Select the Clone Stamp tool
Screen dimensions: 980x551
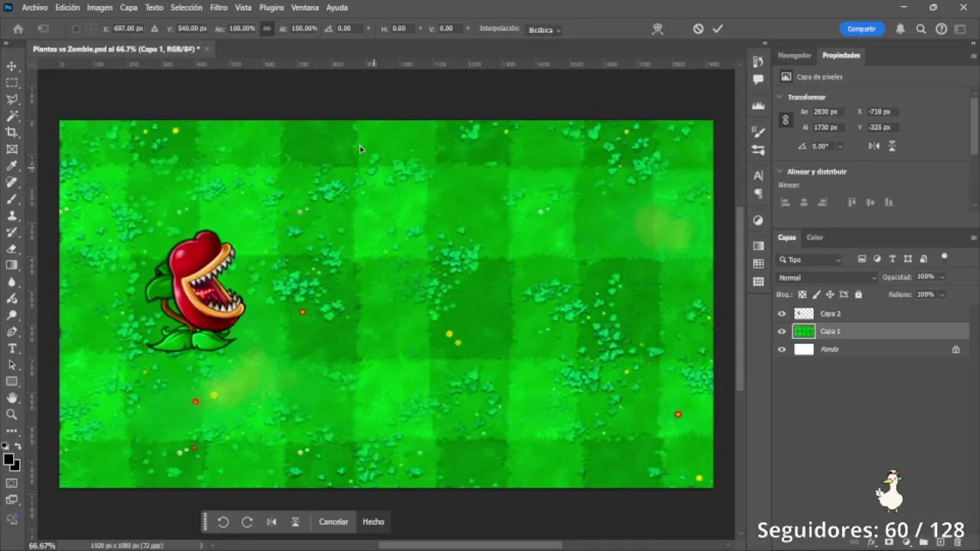(x=11, y=216)
